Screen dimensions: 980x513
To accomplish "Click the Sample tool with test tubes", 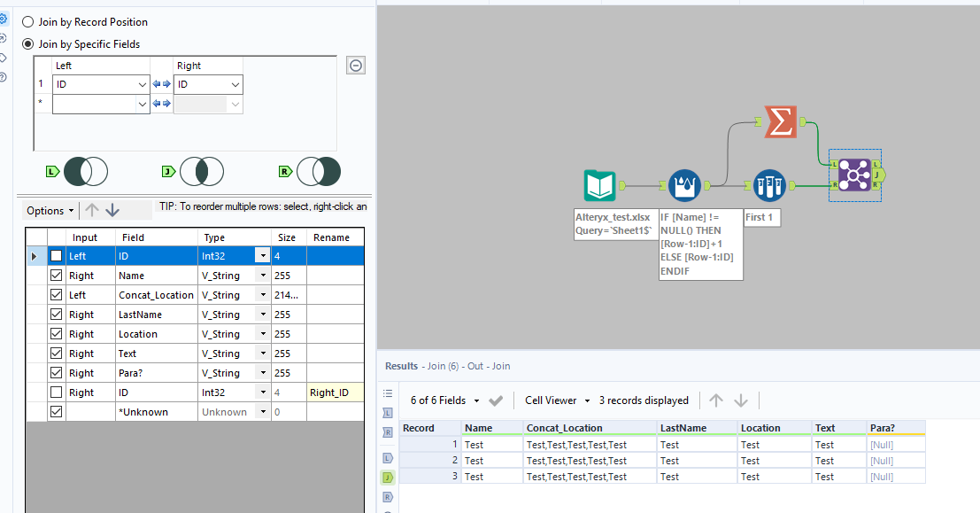I will click(x=769, y=185).
